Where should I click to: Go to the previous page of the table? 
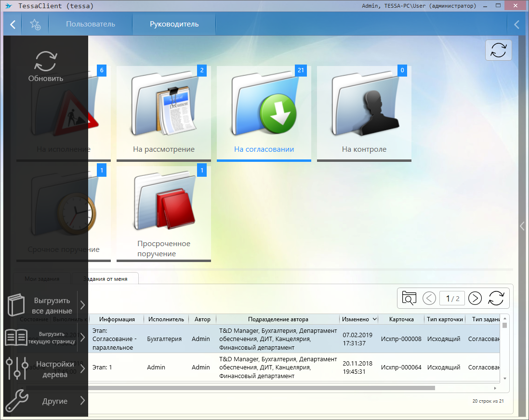click(429, 299)
